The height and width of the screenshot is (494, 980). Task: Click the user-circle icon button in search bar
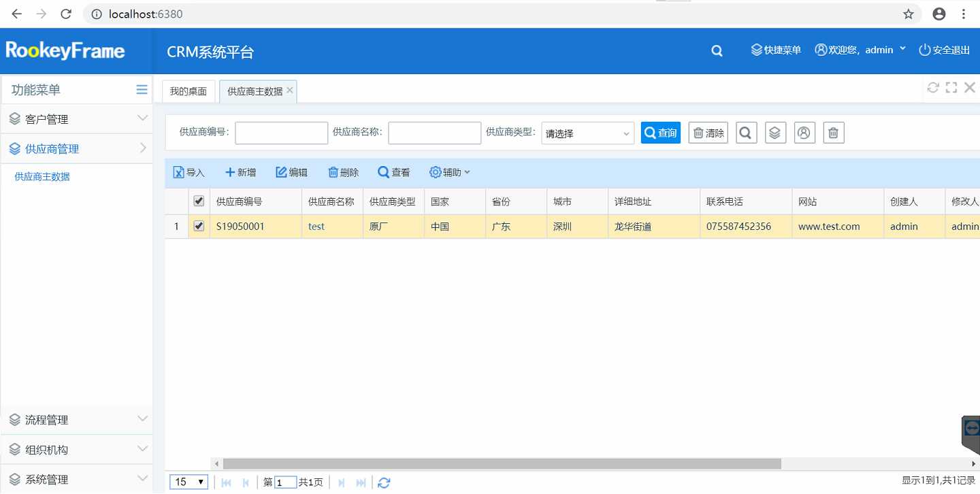coord(804,133)
